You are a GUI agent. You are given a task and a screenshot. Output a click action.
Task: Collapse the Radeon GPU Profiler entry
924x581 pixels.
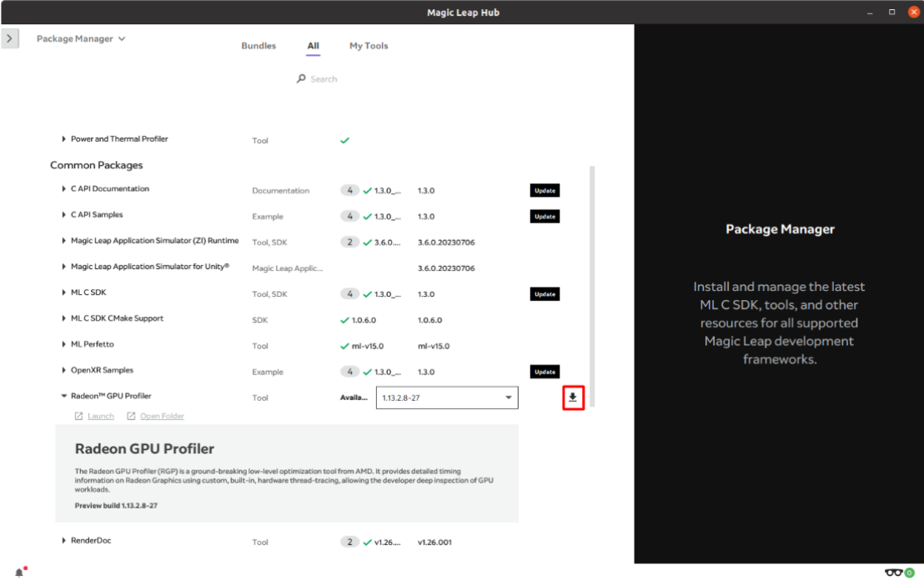pos(63,395)
